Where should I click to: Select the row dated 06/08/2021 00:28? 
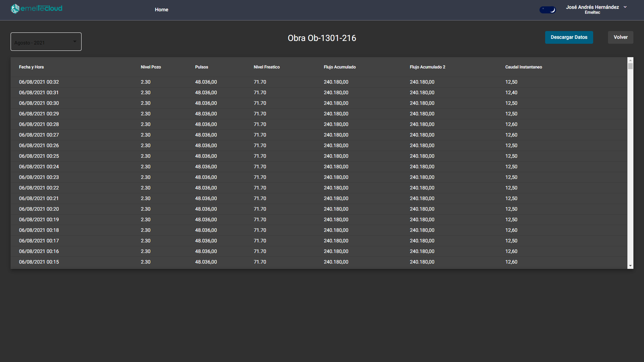pyautogui.click(x=319, y=125)
